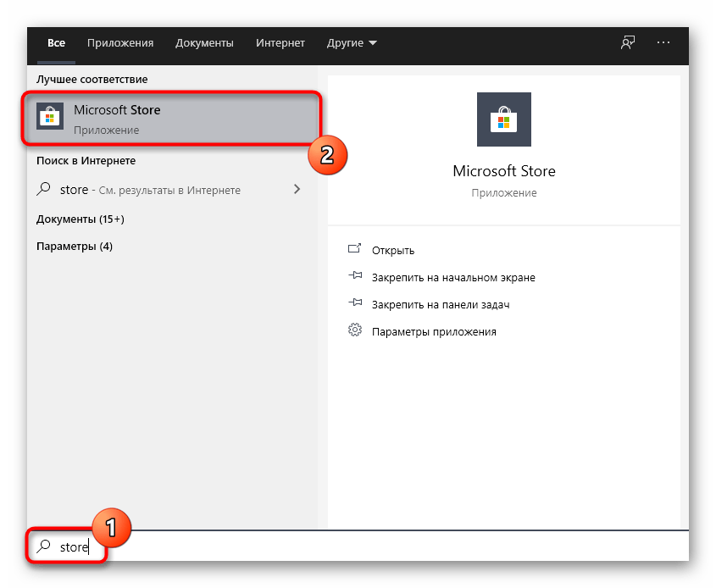Select the 'Интернет' filter tab
The height and width of the screenshot is (588, 716).
coord(280,42)
